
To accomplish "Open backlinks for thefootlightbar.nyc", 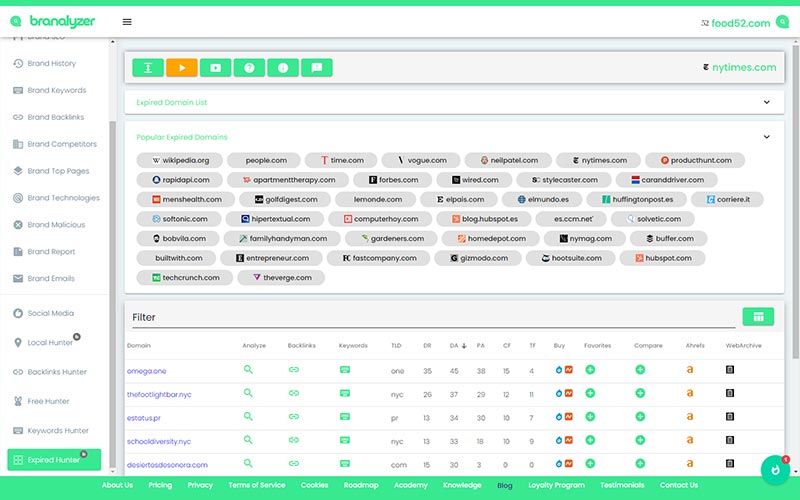I will pyautogui.click(x=294, y=393).
